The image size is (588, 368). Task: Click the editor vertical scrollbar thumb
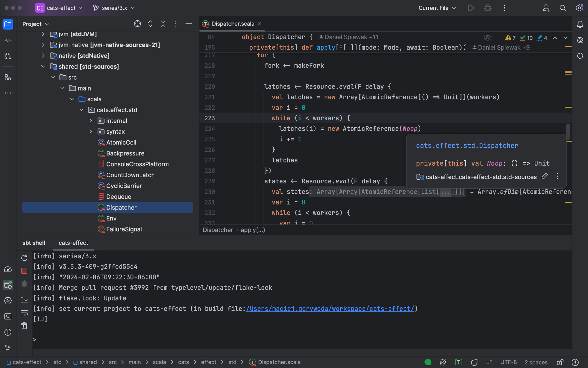click(x=568, y=131)
